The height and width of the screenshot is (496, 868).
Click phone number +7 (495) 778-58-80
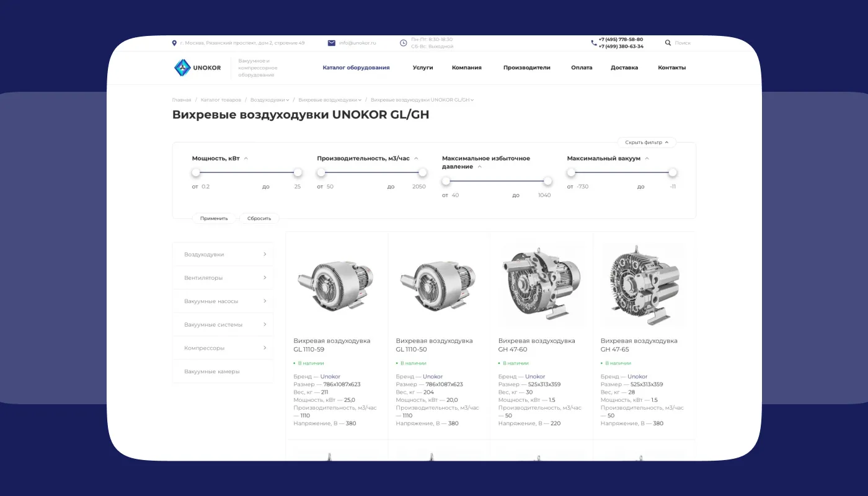621,39
